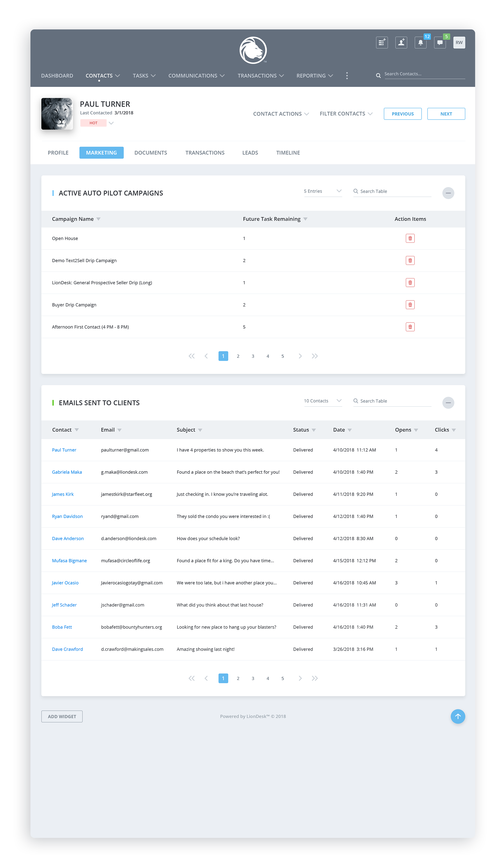Image resolution: width=504 pixels, height=866 pixels.
Task: Click the scroll-to-top arrow button
Action: tap(458, 717)
